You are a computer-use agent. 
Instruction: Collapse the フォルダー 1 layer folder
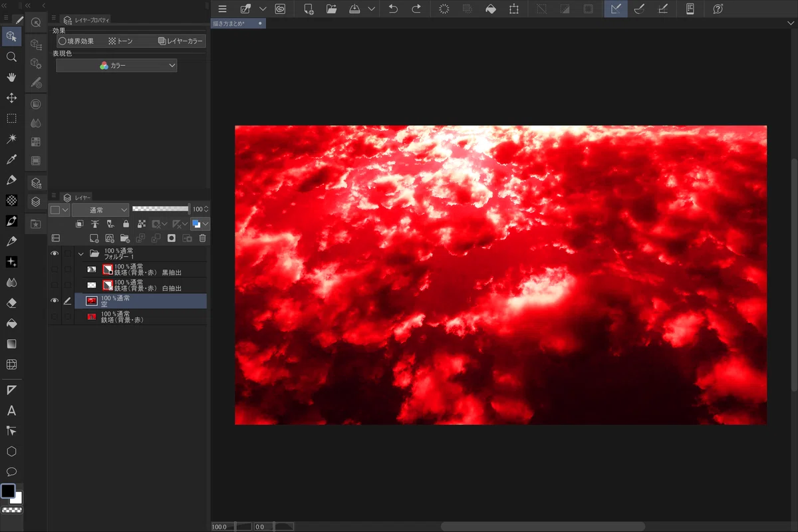81,253
